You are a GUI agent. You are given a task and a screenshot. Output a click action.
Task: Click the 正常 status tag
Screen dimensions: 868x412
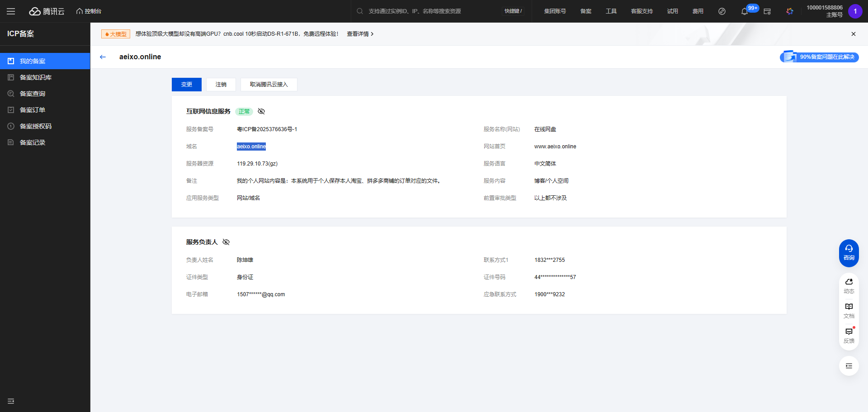coord(244,112)
